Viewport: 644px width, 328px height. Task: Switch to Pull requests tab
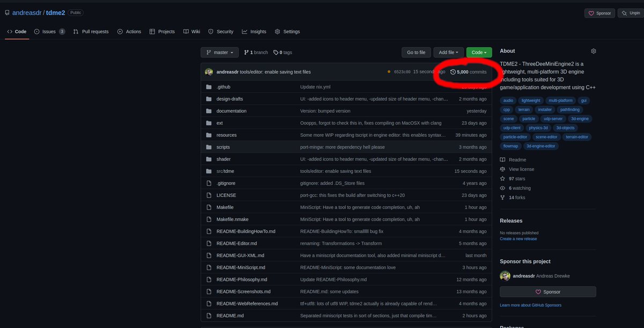[91, 32]
